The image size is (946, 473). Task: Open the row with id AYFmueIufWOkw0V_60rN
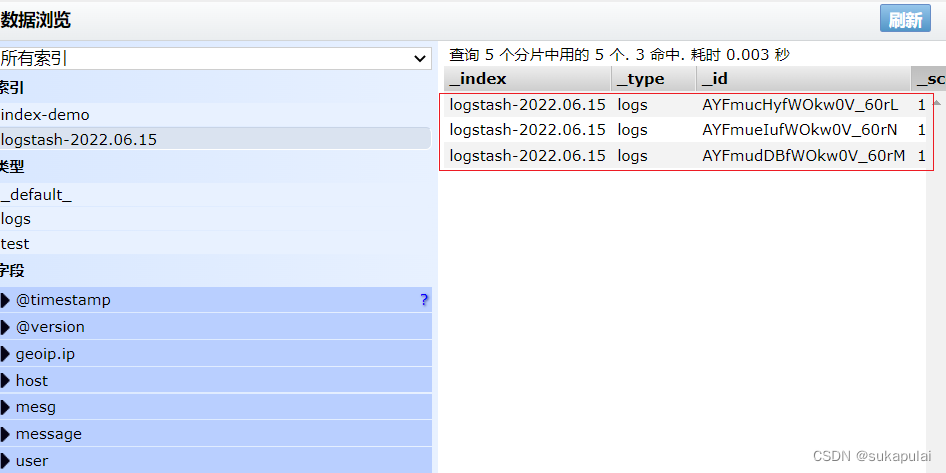coord(685,130)
